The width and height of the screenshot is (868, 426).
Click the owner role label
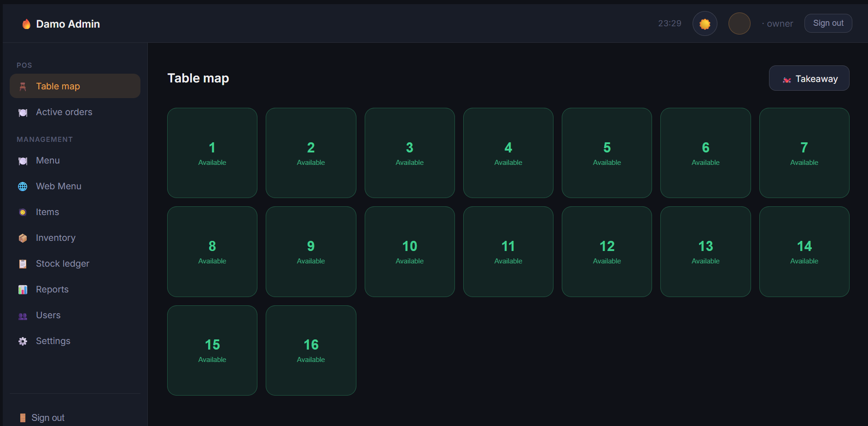point(777,23)
